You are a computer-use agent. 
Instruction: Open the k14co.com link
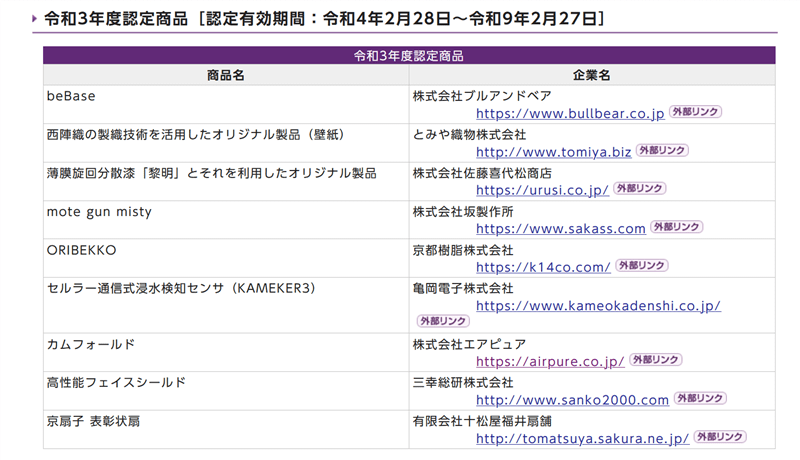[x=543, y=267]
